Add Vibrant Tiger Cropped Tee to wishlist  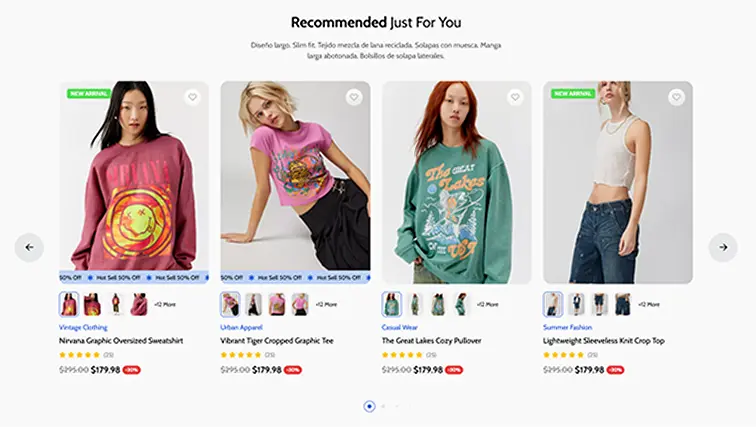353,97
